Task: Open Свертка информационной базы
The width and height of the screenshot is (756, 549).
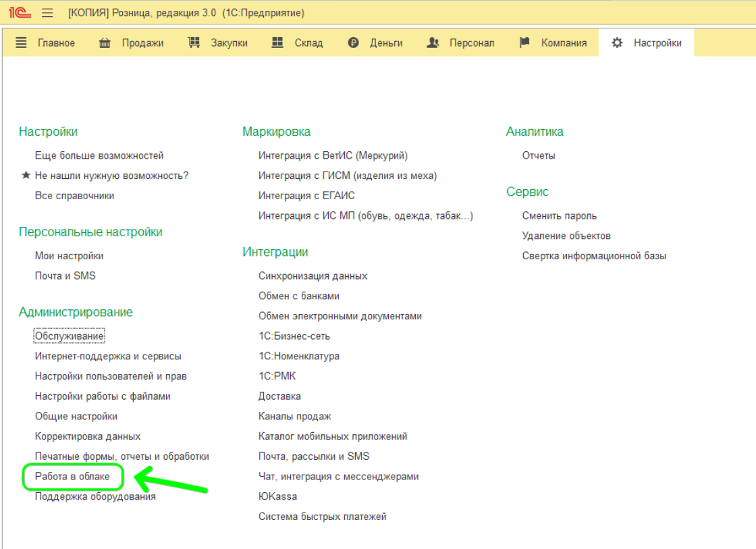Action: [594, 256]
